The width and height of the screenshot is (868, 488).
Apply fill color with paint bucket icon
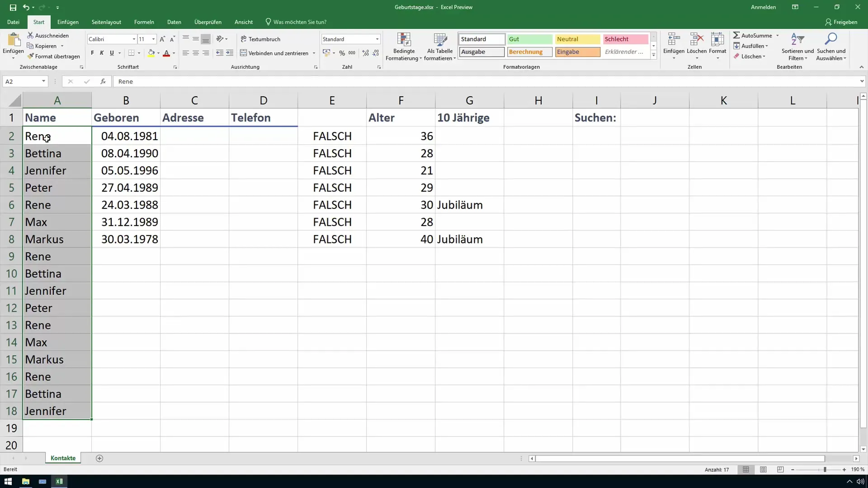pyautogui.click(x=151, y=53)
